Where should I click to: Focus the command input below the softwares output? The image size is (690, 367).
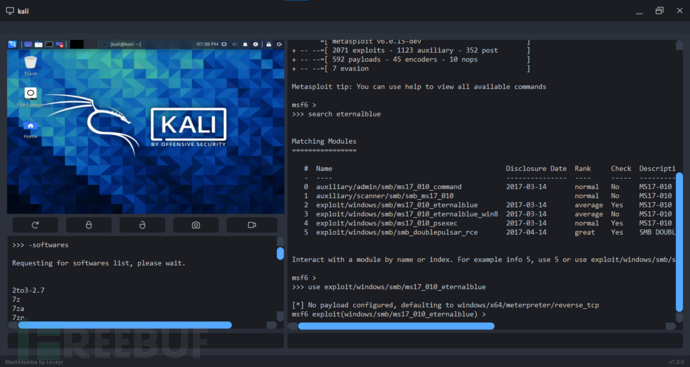(x=146, y=341)
